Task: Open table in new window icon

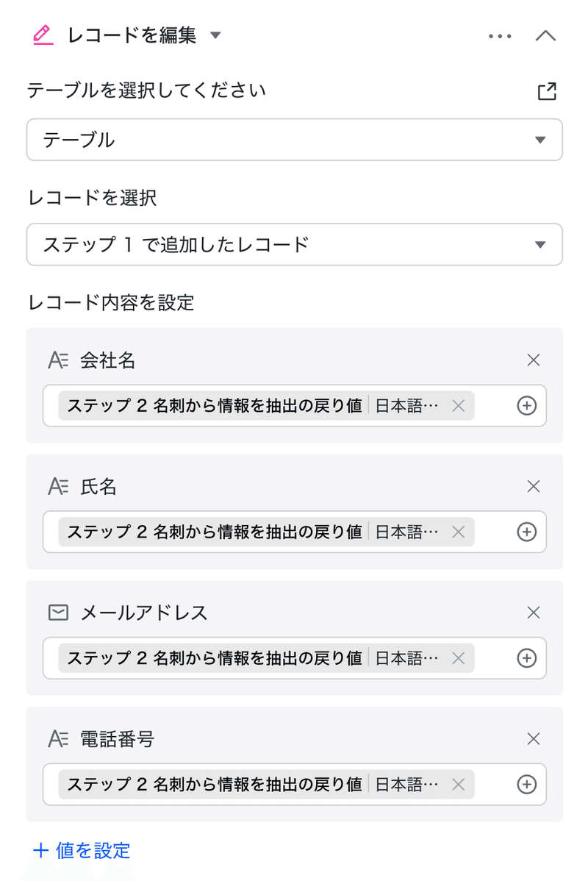Action: [x=547, y=91]
